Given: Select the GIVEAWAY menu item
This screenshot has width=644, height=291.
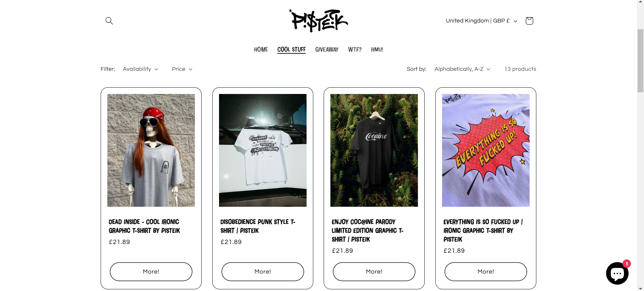Looking at the screenshot, I should pyautogui.click(x=327, y=50).
